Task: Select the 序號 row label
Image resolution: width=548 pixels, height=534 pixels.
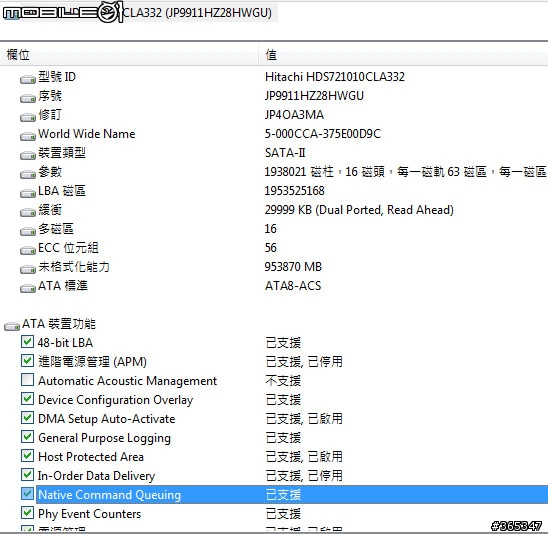Action: point(50,96)
